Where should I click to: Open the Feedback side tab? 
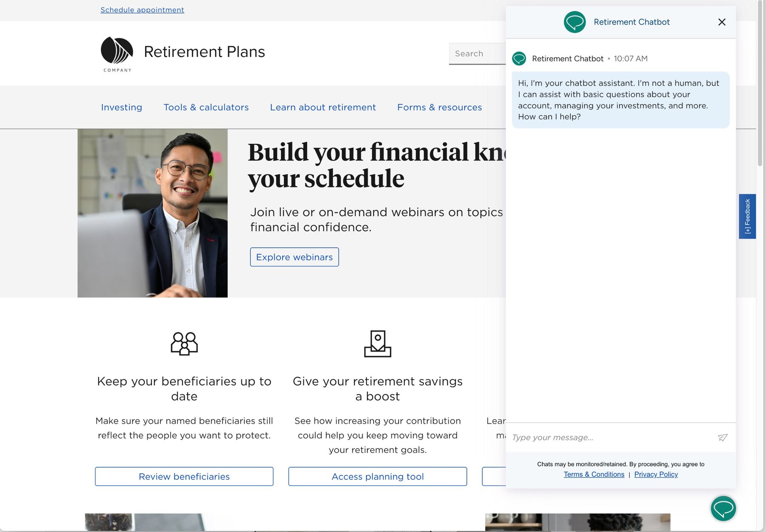[x=747, y=216]
